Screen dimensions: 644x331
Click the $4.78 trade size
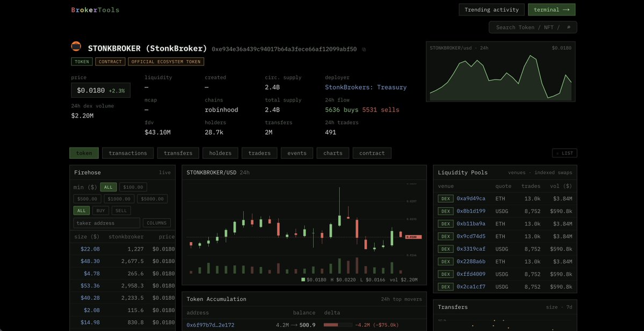[92, 274]
